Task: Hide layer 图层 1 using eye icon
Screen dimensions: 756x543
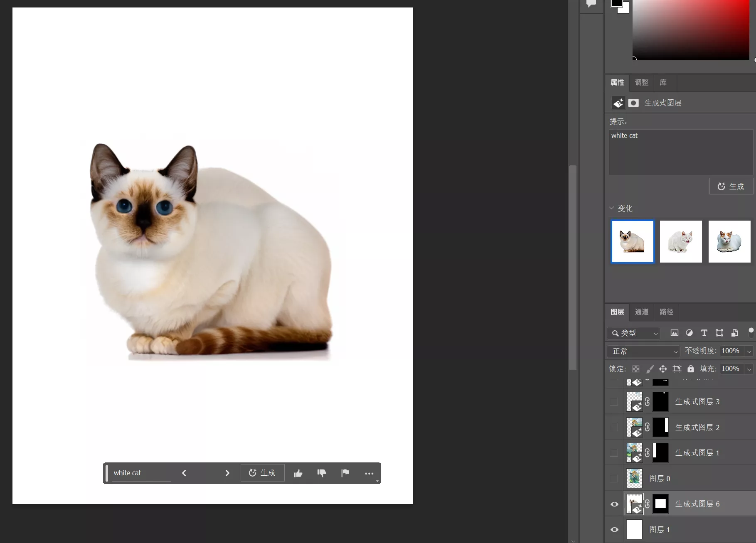Action: pyautogui.click(x=614, y=530)
